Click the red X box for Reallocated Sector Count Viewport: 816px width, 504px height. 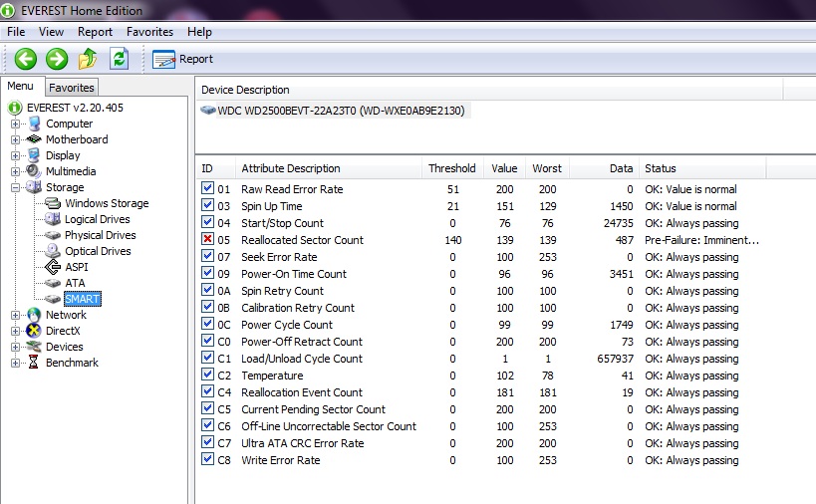(x=207, y=239)
